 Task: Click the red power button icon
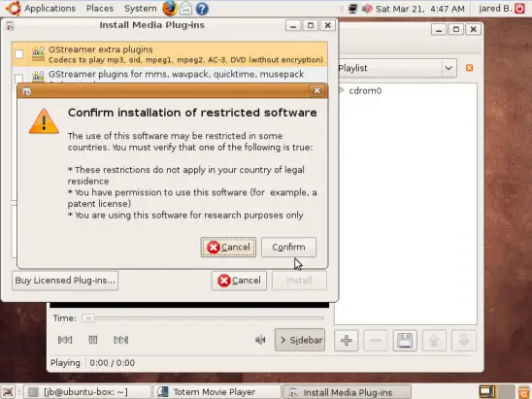pyautogui.click(x=519, y=9)
